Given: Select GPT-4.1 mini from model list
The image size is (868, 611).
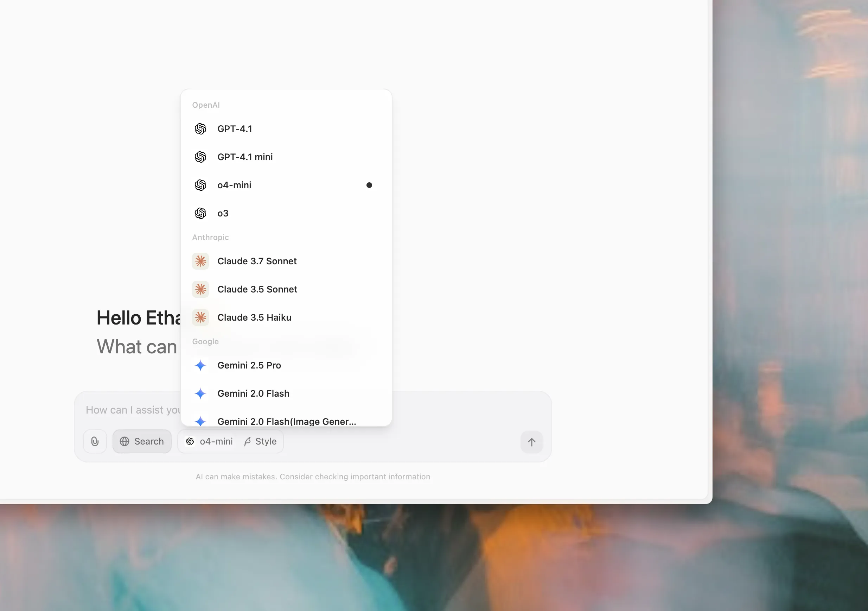Looking at the screenshot, I should click(x=245, y=157).
